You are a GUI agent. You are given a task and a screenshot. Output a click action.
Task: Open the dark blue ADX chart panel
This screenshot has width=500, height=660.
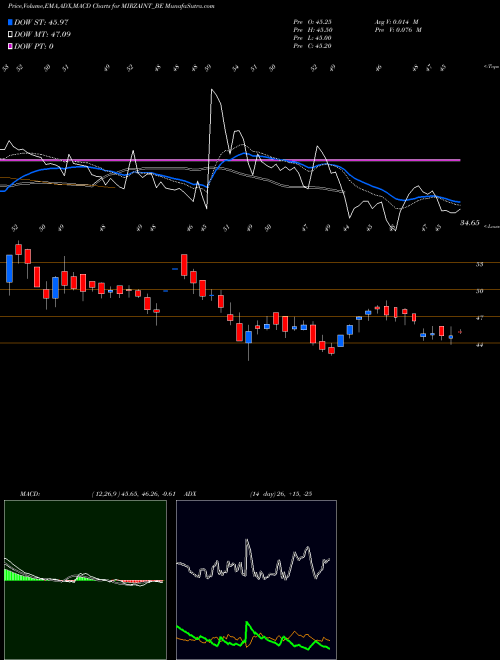coord(256,580)
